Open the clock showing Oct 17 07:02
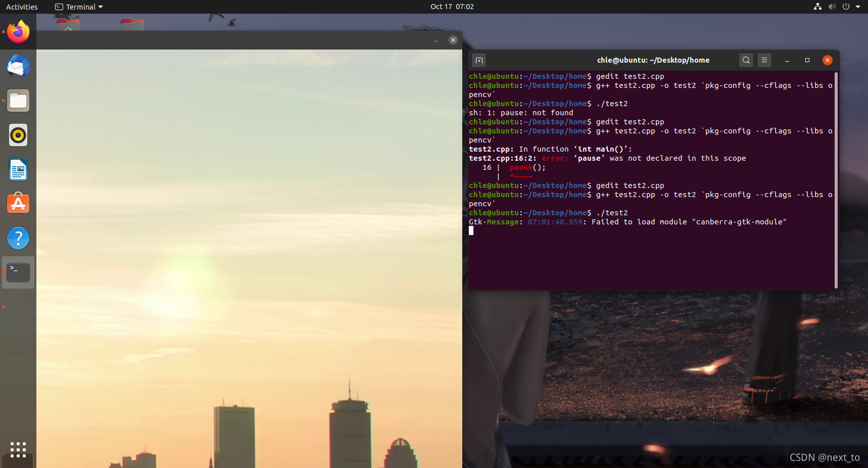Image resolution: width=868 pixels, height=468 pixels. coord(452,7)
